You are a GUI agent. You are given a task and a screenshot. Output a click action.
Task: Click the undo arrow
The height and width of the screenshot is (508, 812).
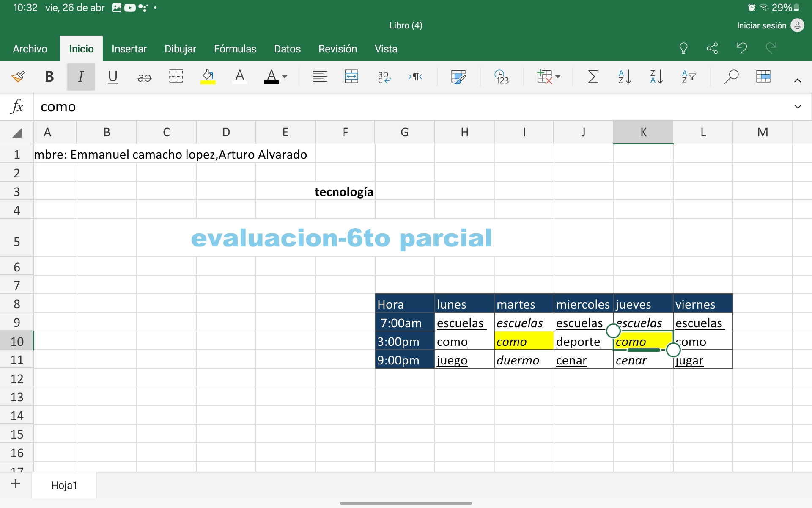point(741,48)
